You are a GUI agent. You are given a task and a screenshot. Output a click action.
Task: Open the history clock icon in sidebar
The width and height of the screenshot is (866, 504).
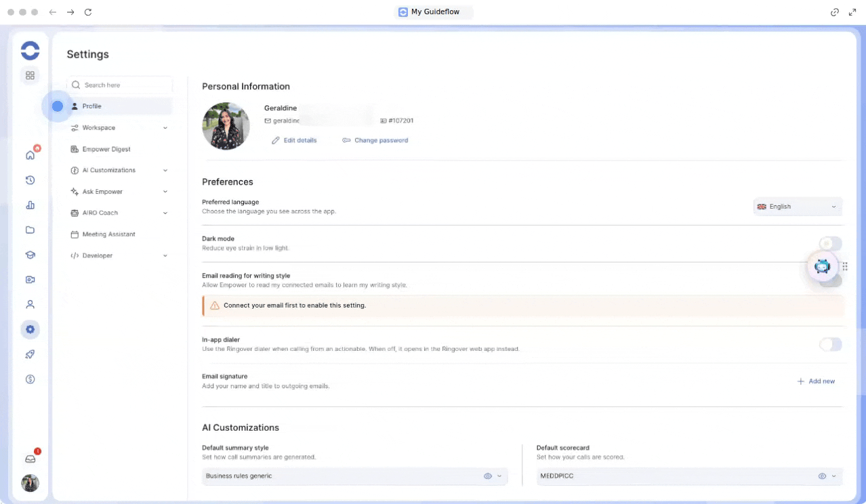(30, 180)
